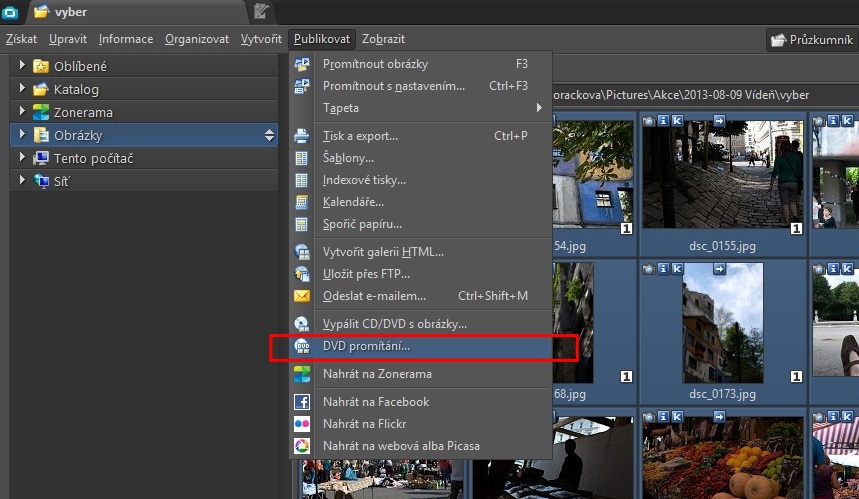This screenshot has width=859, height=499.
Task: Open the Zobrazit menu
Action: tap(383, 39)
